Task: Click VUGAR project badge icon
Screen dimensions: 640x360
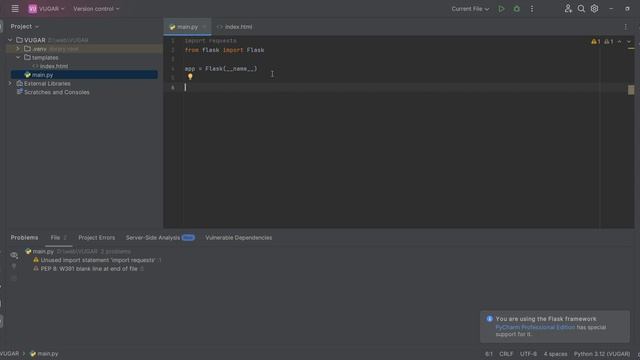Action: click(x=32, y=9)
